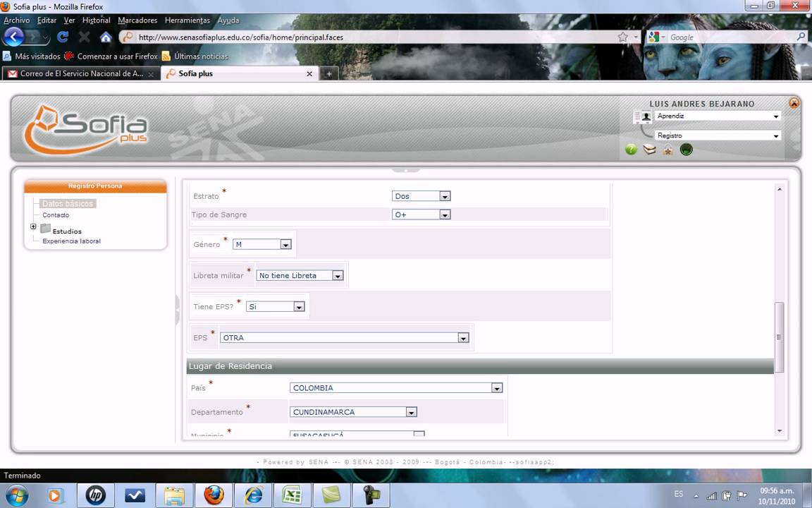This screenshot has width=812, height=508.
Task: Switch to the Correo de El Servicio tab
Action: (x=81, y=73)
